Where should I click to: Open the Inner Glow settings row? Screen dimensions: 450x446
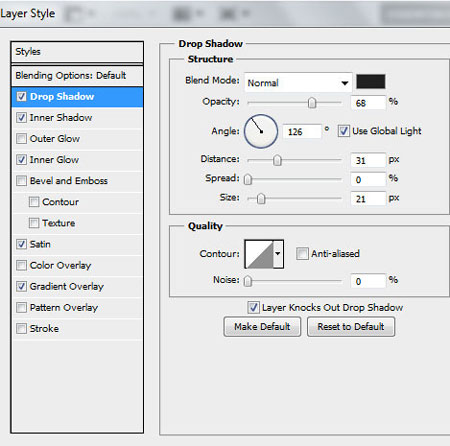pyautogui.click(x=77, y=160)
